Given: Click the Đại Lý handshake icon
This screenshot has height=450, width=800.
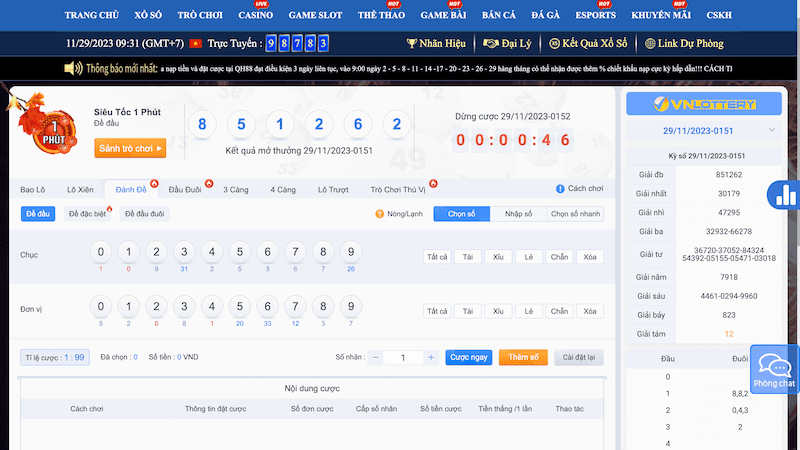Looking at the screenshot, I should (490, 44).
